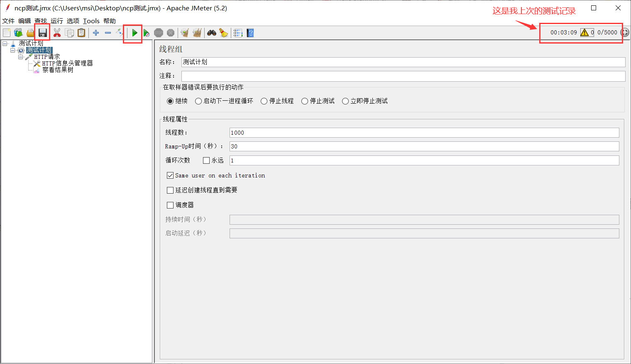Click the wrench icon of HTTP信息头管理器
This screenshot has height=364, width=631.
pyautogui.click(x=37, y=63)
